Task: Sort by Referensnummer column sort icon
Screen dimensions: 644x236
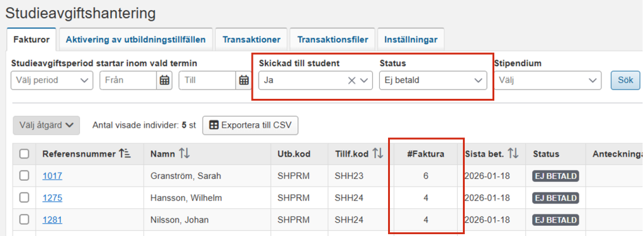Action: [125, 154]
